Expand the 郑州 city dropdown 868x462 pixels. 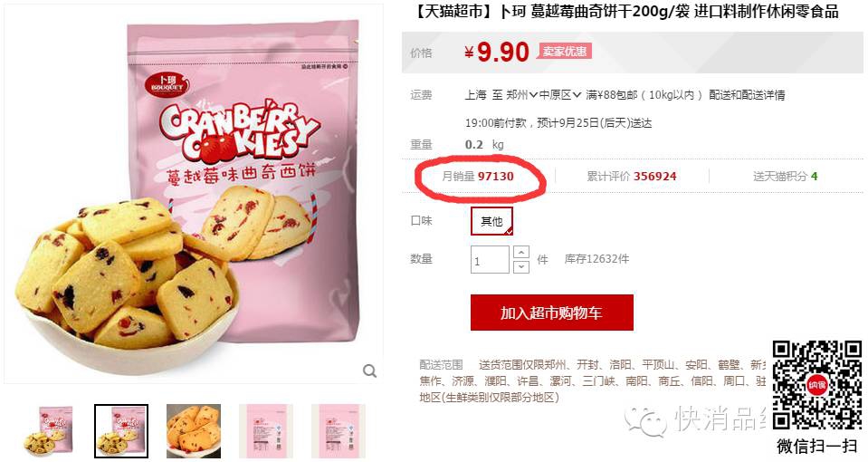click(x=522, y=95)
